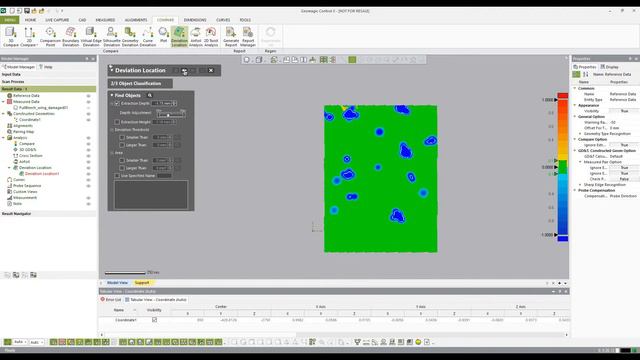Launch the Boundary Deviation tool
Viewport: 640px width, 360px height.
[x=71, y=37]
